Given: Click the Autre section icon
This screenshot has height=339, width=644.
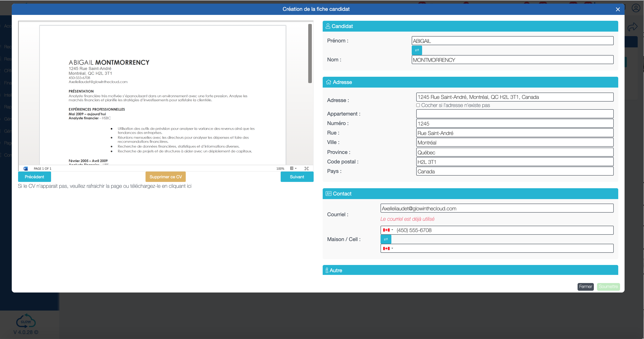Looking at the screenshot, I should (327, 270).
